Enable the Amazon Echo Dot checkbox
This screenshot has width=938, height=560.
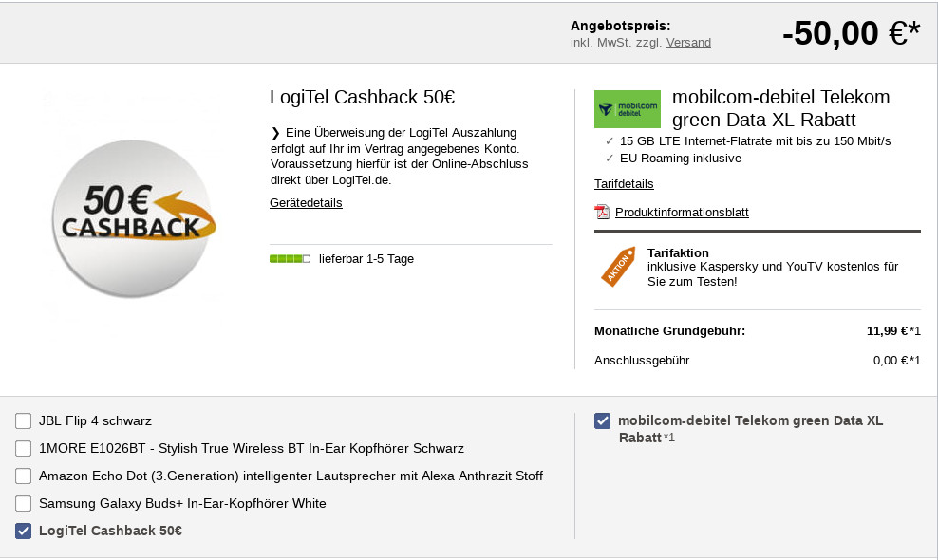(x=24, y=476)
